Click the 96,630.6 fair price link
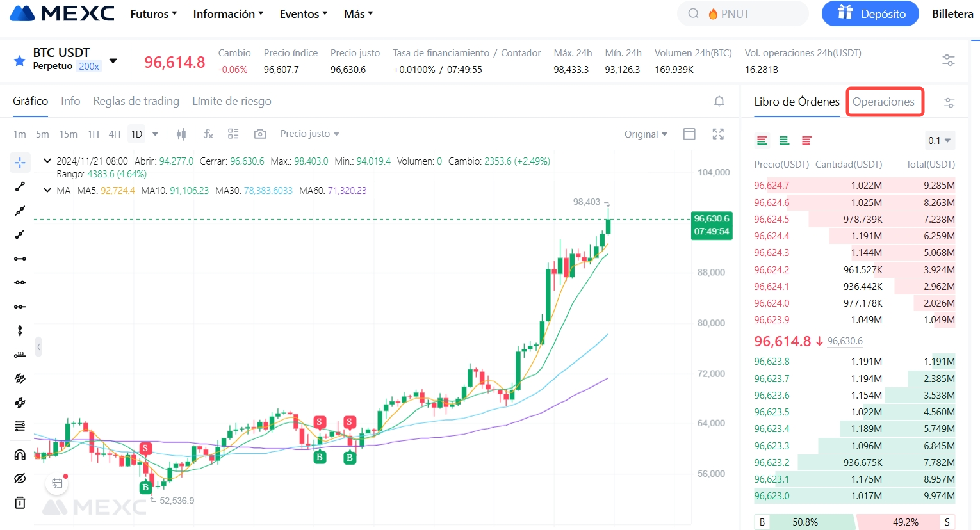Image resolution: width=980 pixels, height=530 pixels. (845, 341)
